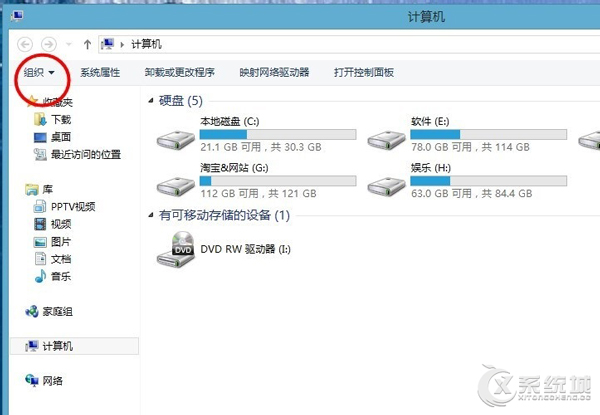Open 最近访问的位置 in favorites
This screenshot has width=600, height=415.
(86, 155)
